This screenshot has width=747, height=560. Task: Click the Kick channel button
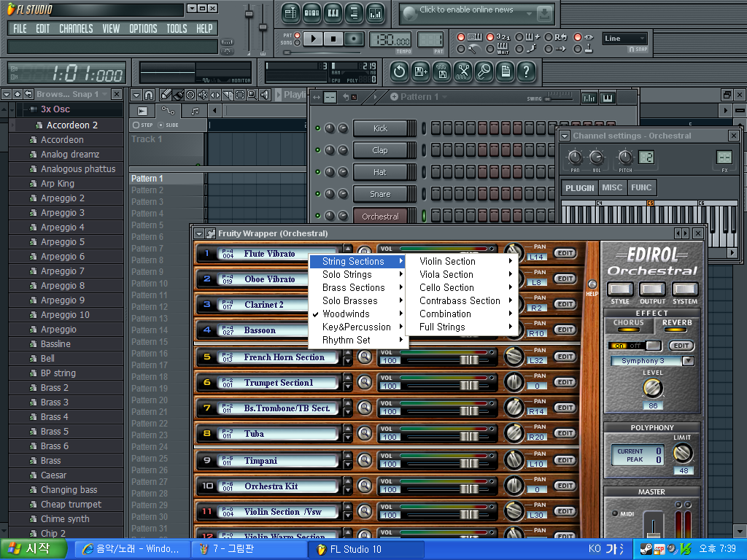tap(380, 128)
